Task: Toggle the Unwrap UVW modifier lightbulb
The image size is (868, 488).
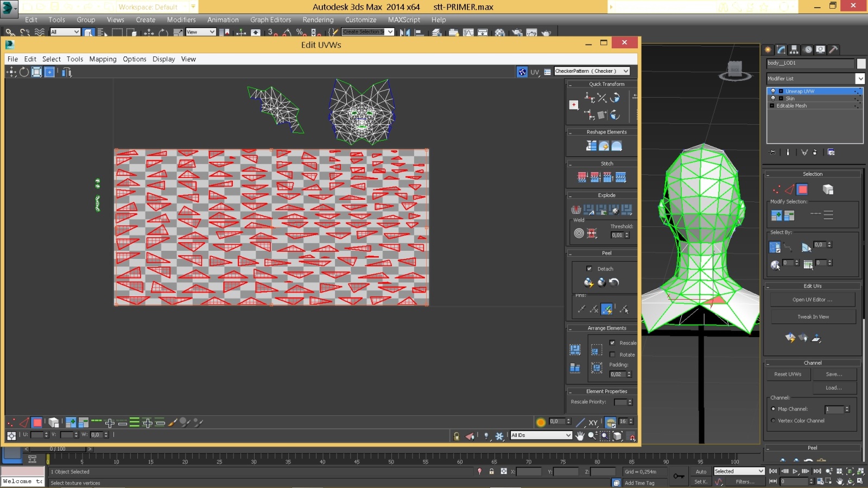Action: click(773, 91)
